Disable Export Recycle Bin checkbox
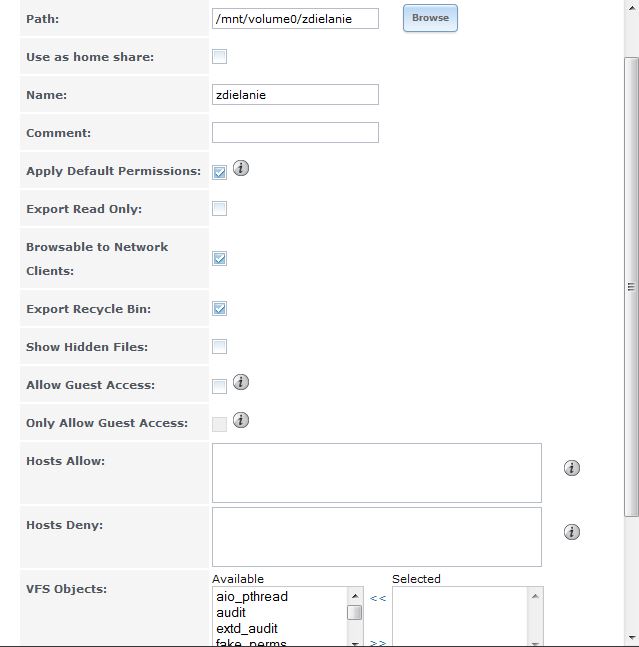639x647 pixels. [x=219, y=308]
